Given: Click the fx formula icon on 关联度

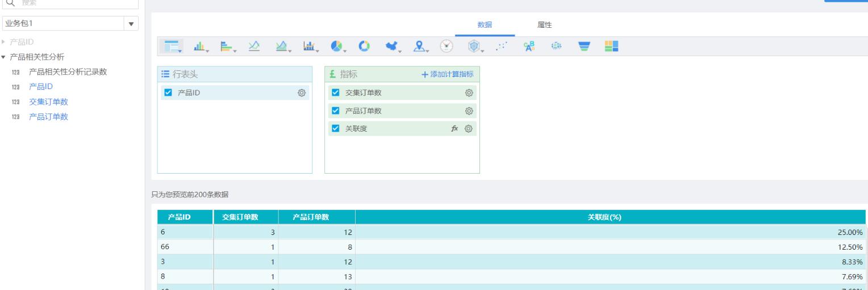Looking at the screenshot, I should 454,129.
